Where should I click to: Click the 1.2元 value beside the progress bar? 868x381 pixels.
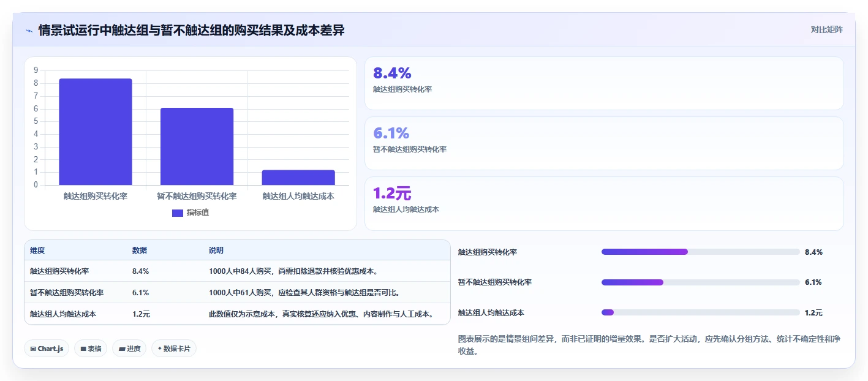pyautogui.click(x=813, y=313)
